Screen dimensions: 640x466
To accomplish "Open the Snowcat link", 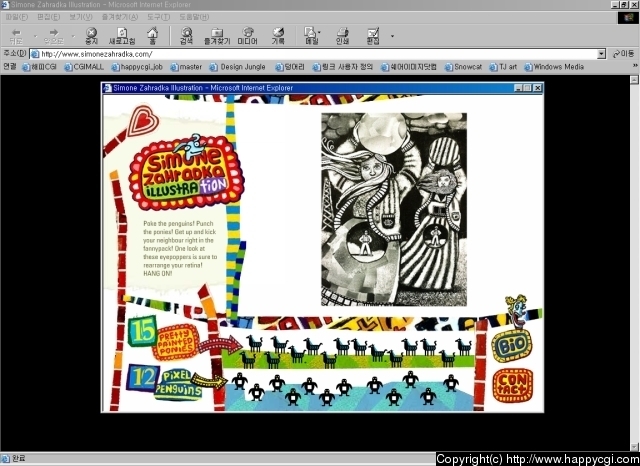I will point(463,67).
